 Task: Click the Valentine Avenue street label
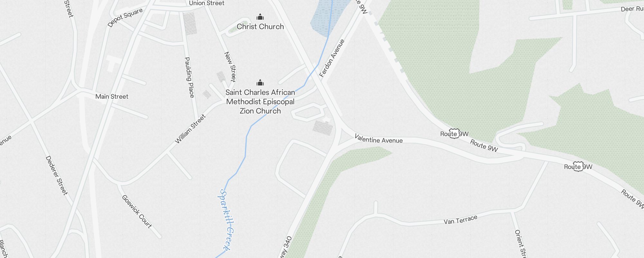379,139
